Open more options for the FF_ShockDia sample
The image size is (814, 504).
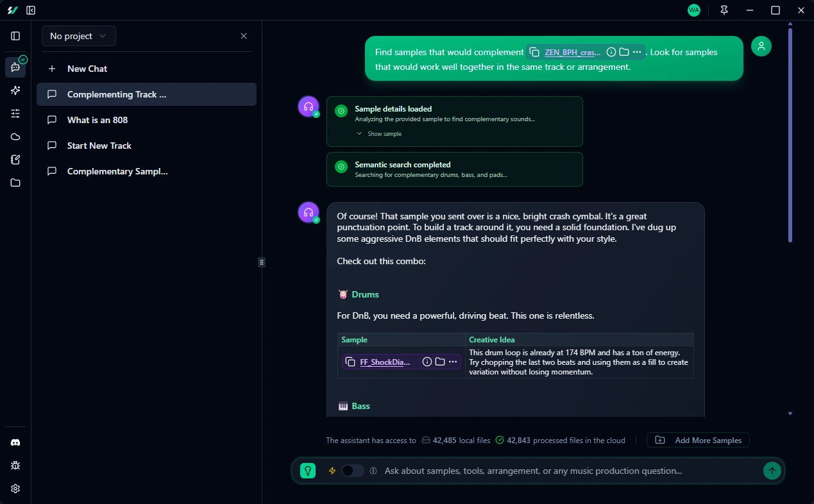(453, 362)
